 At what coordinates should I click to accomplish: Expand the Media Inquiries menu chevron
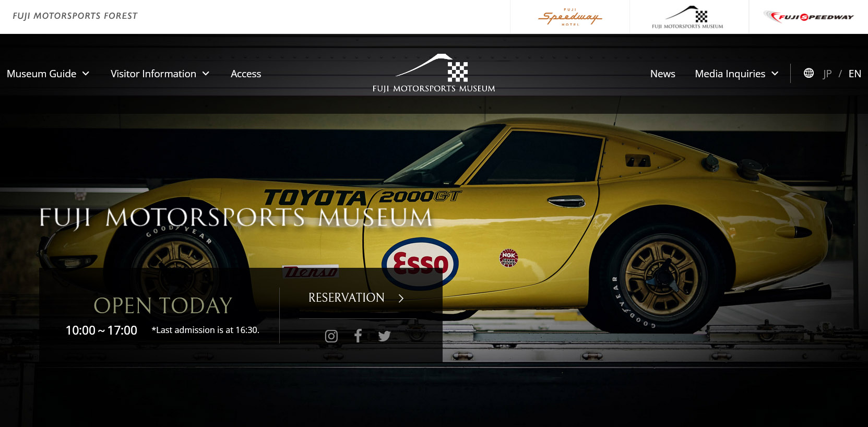775,74
